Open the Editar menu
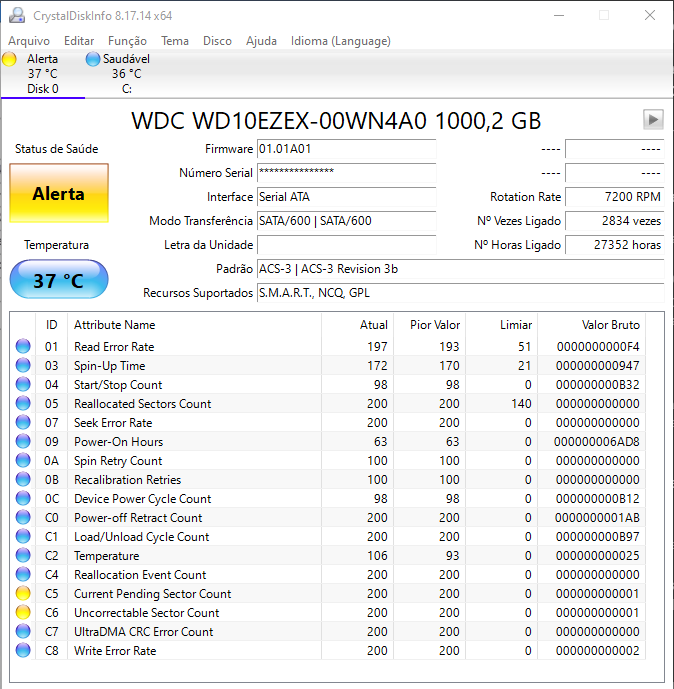Screen dimensions: 674x689 79,41
